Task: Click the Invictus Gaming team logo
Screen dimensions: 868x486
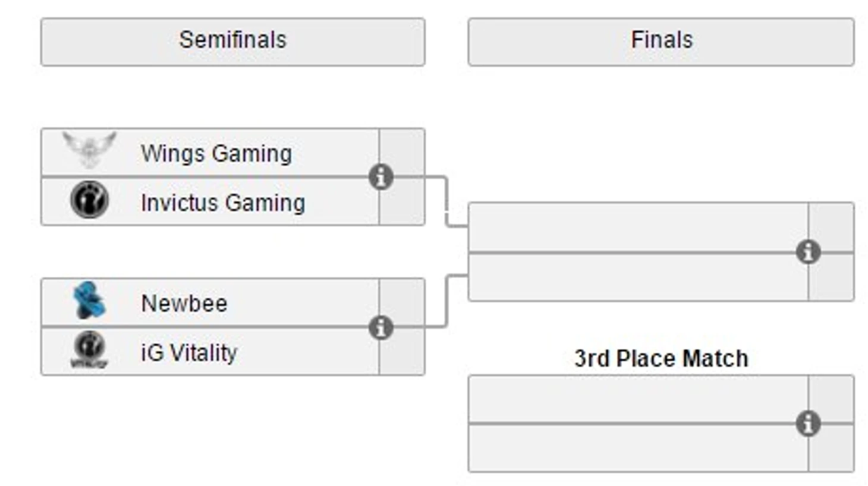Action: 89,200
